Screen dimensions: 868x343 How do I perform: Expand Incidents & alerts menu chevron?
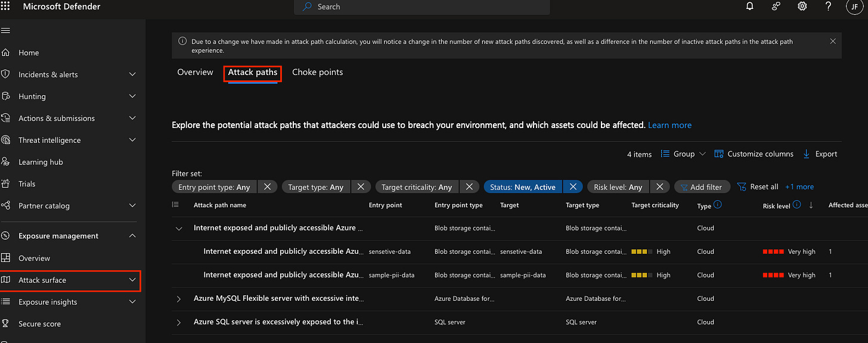click(132, 74)
